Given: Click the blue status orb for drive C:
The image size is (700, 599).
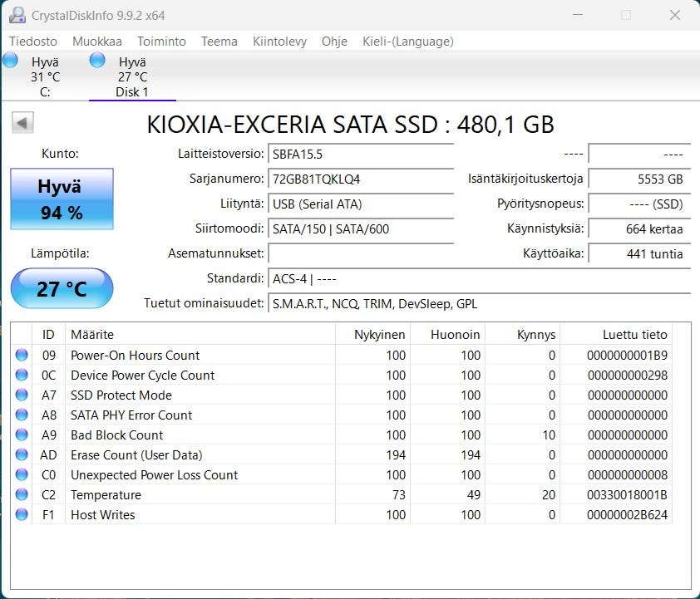Looking at the screenshot, I should tap(10, 60).
